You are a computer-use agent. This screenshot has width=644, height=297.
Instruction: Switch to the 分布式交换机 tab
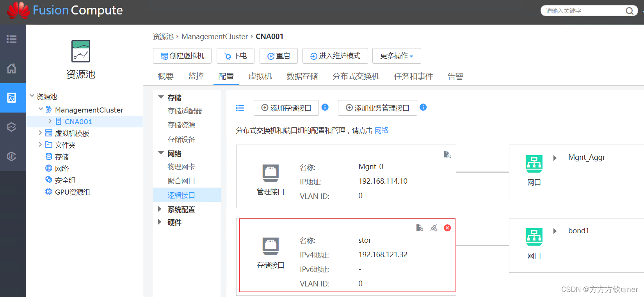[x=356, y=76]
